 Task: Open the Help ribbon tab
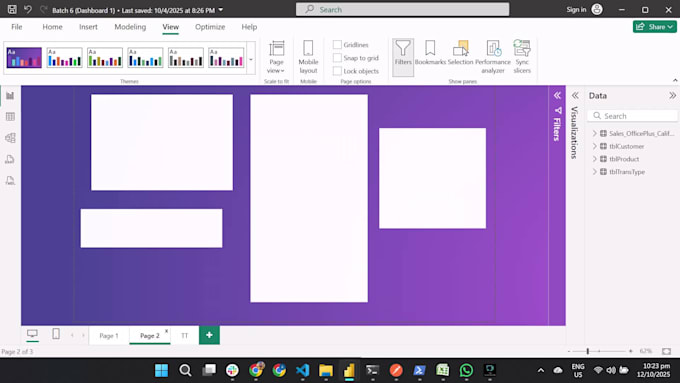[249, 27]
